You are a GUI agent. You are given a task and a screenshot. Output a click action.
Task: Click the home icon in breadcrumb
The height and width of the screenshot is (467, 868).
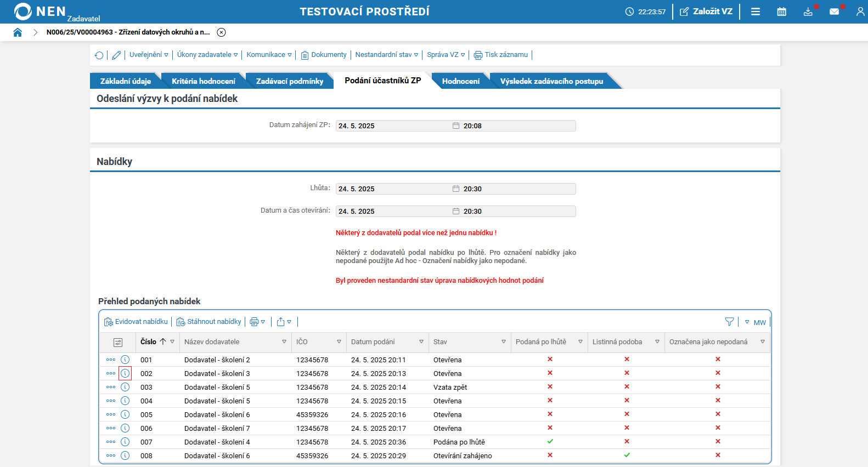tap(18, 32)
